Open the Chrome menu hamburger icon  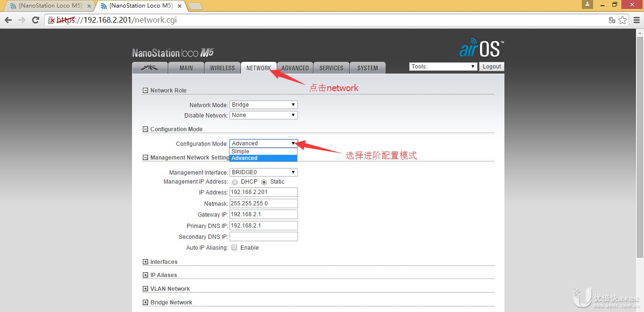636,20
